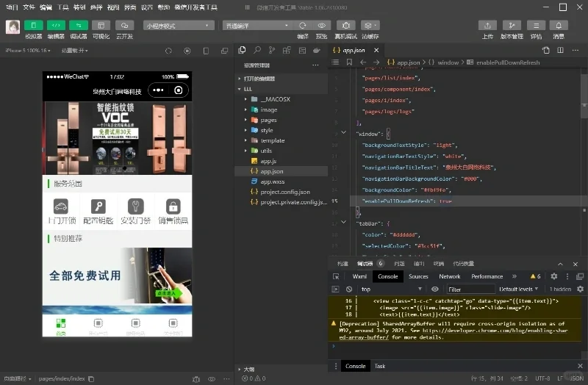Toggle the simulator panel button
This screenshot has height=385, width=588.
(33, 25)
